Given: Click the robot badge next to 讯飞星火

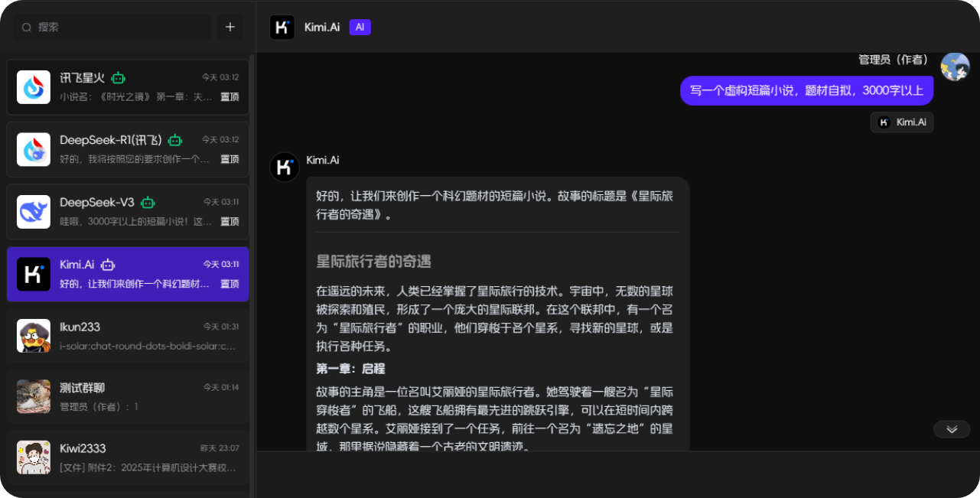Looking at the screenshot, I should point(118,77).
